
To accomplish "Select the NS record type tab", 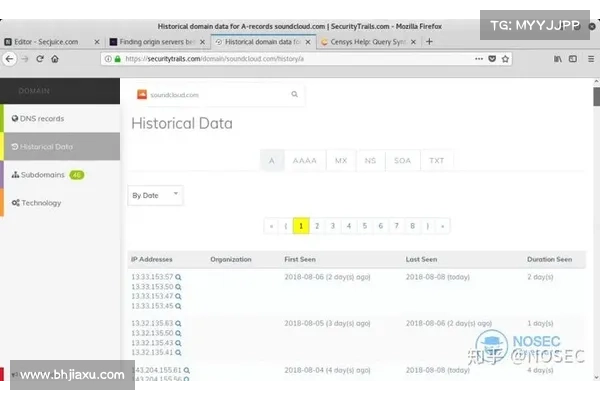I will [x=370, y=161].
